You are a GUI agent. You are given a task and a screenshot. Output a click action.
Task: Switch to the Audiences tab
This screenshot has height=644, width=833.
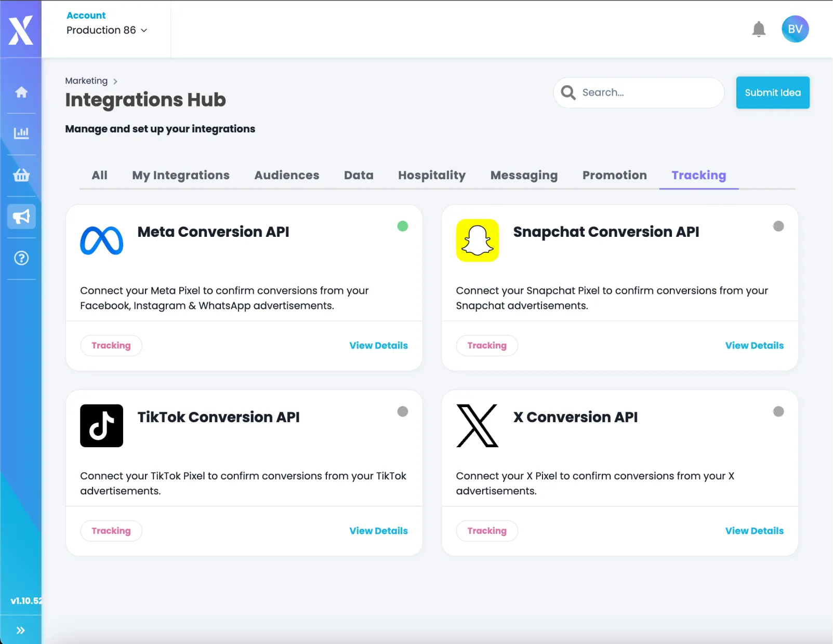[287, 176]
